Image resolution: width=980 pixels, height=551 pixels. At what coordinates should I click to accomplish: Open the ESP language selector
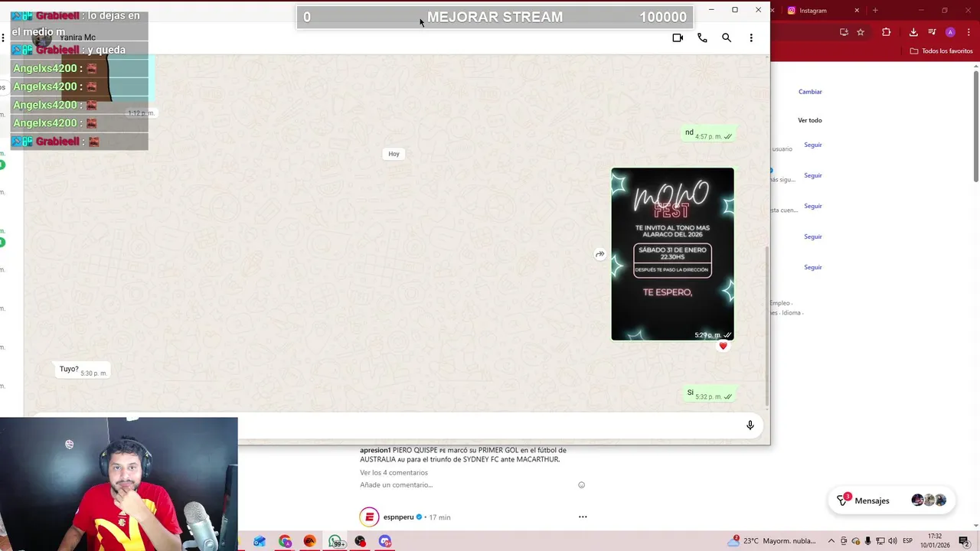click(x=908, y=541)
